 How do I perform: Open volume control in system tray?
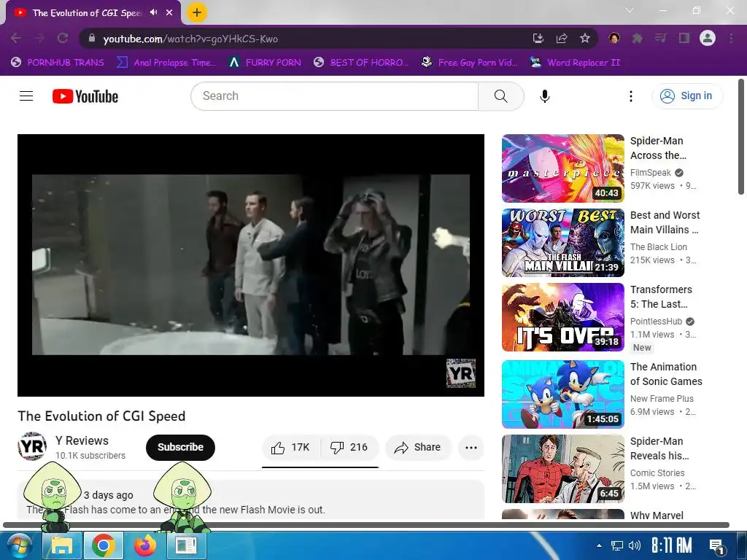pyautogui.click(x=635, y=545)
